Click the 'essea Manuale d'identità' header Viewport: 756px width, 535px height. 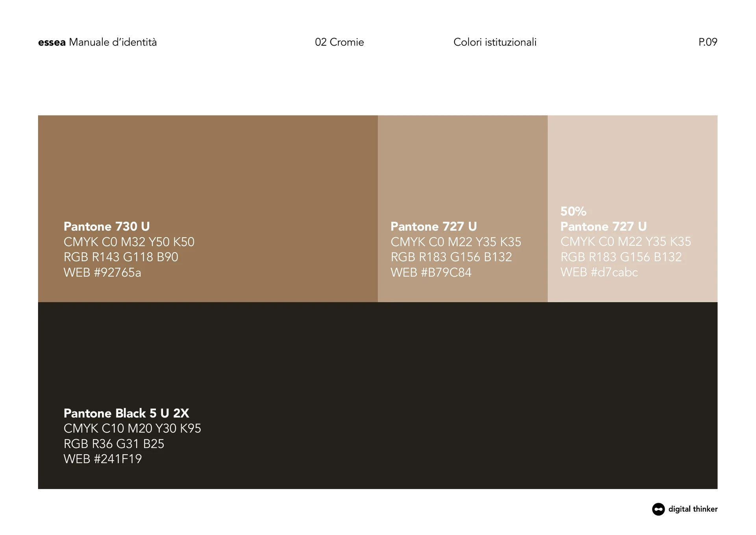pyautogui.click(x=97, y=42)
